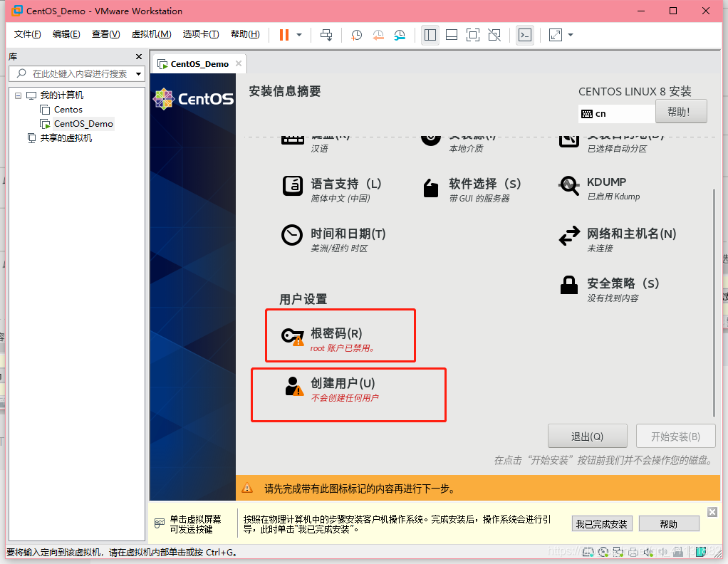This screenshot has width=728, height=564.
Task: Click the 已选择自动分区 destination text
Action: pos(617,149)
